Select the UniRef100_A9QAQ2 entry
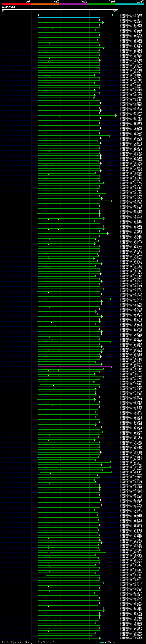The image size is (146, 644). [131, 636]
